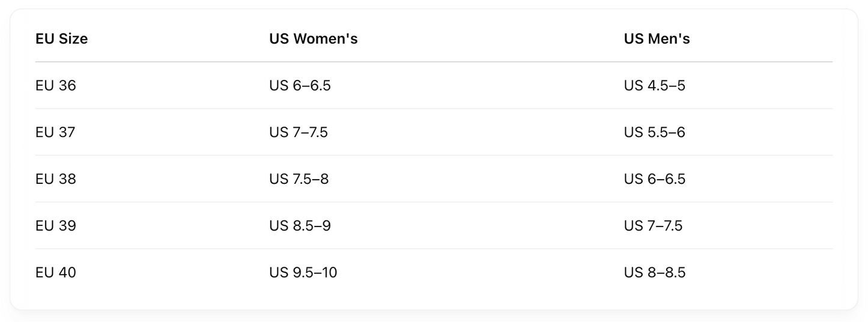Viewport: 868px width, 322px height.
Task: Click men's US 6–6.5 in EU 38 row
Action: point(654,179)
